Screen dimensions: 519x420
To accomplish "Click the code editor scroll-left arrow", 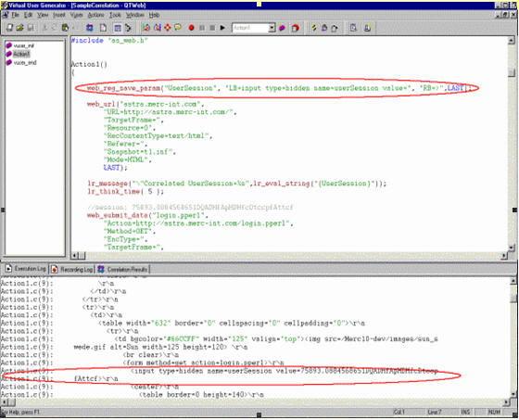I will click(x=74, y=255).
